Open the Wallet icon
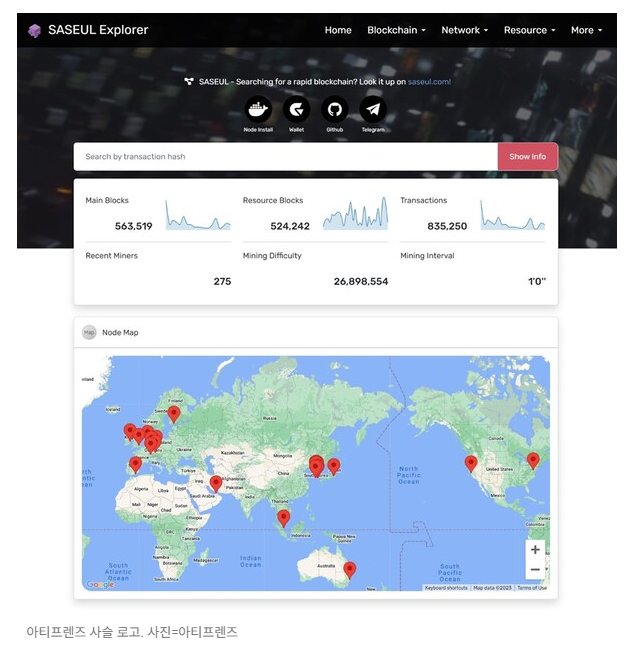Viewport: 635px width, 652px height. coord(296,109)
